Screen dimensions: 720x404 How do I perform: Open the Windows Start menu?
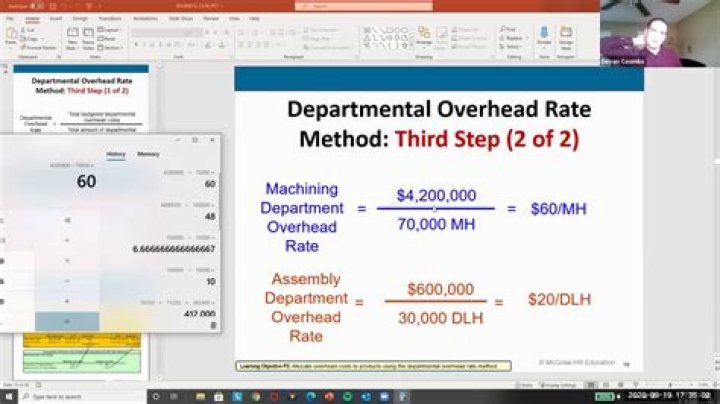pos(8,397)
